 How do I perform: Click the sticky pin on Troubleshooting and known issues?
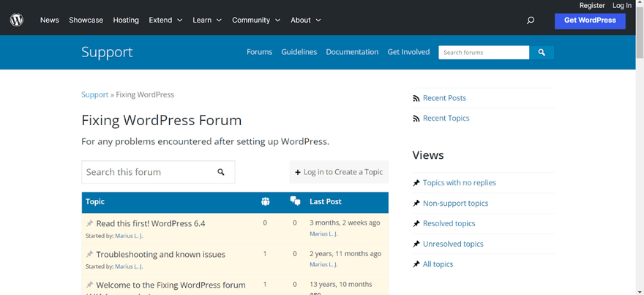[x=89, y=254]
